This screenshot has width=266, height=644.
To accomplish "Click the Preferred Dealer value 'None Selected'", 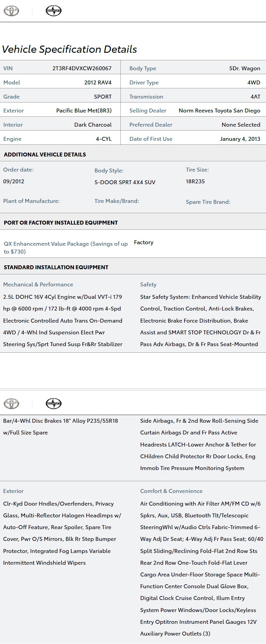I will tap(241, 125).
